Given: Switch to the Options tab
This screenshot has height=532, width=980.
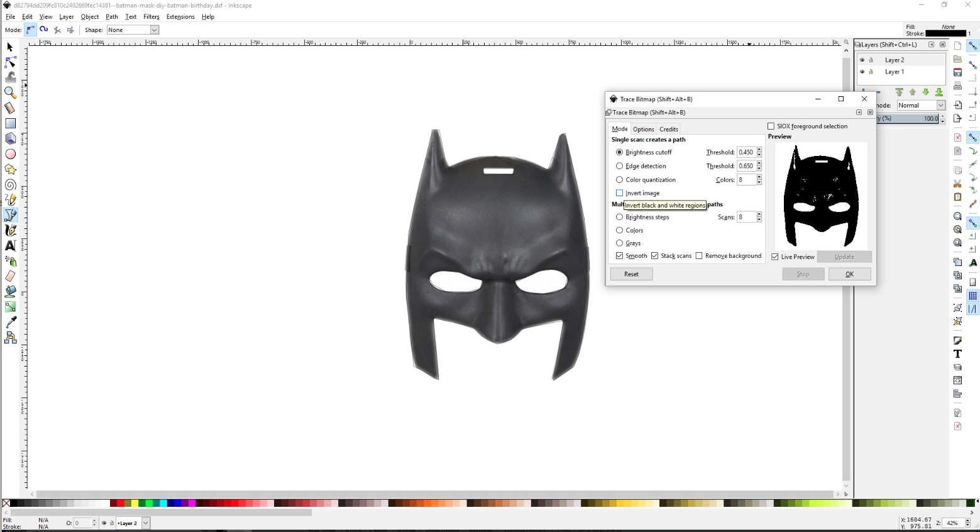Looking at the screenshot, I should tap(643, 129).
